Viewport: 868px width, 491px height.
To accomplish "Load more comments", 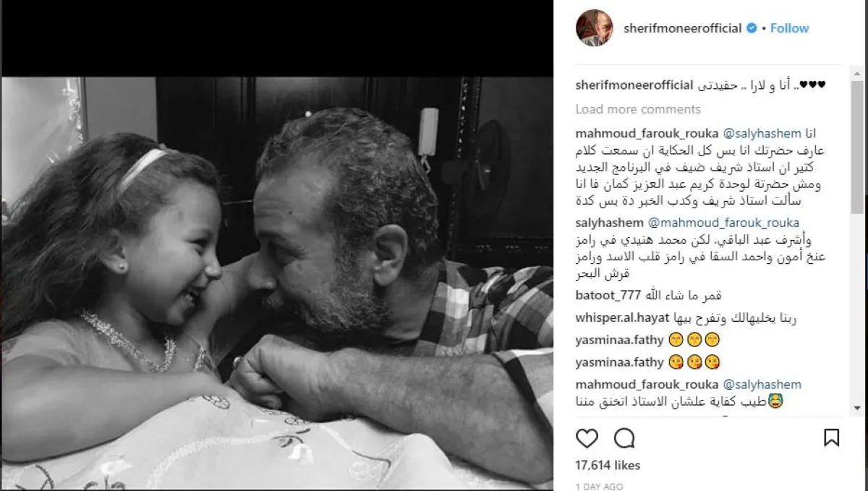I will [x=638, y=109].
